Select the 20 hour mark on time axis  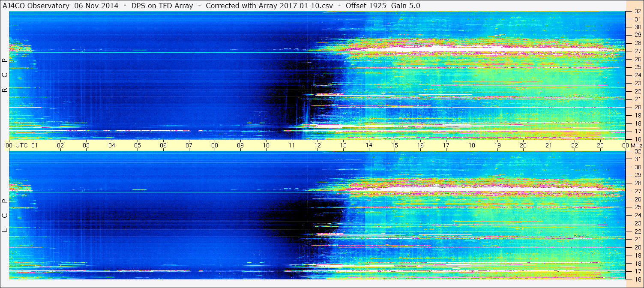point(523,145)
